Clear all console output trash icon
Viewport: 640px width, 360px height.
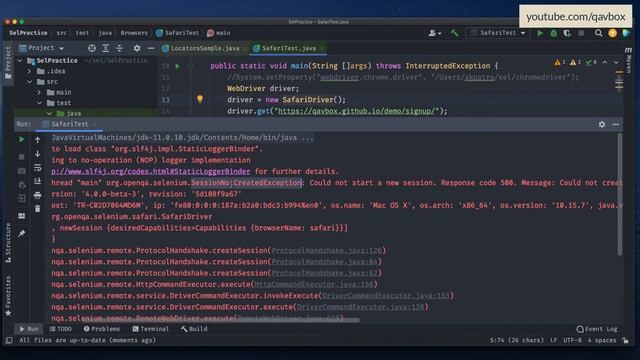click(38, 209)
